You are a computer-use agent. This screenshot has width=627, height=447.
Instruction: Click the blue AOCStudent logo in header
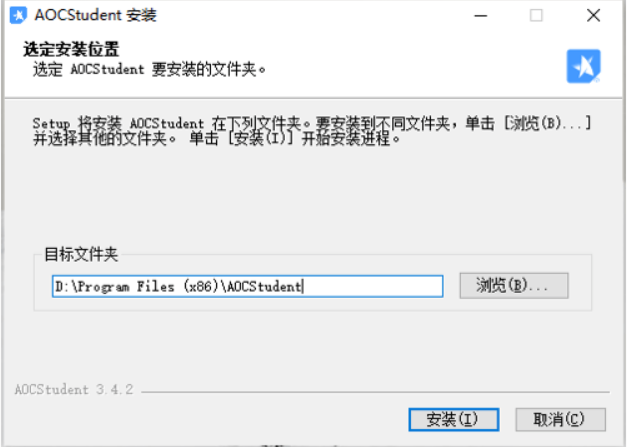[x=583, y=66]
